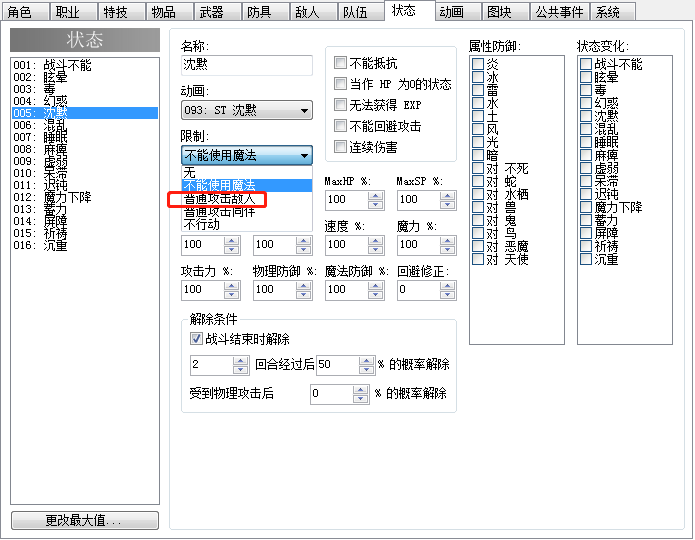This screenshot has height=540, width=695.
Task: Open the 物品 tab
Action: (169, 12)
